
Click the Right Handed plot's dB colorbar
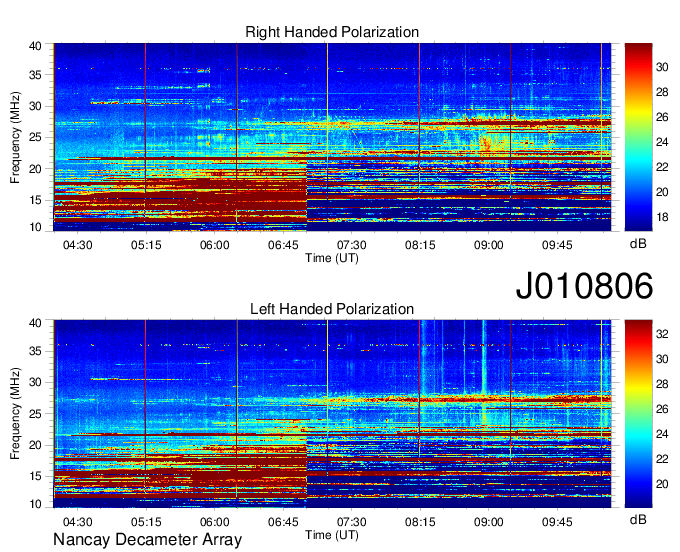(638, 137)
